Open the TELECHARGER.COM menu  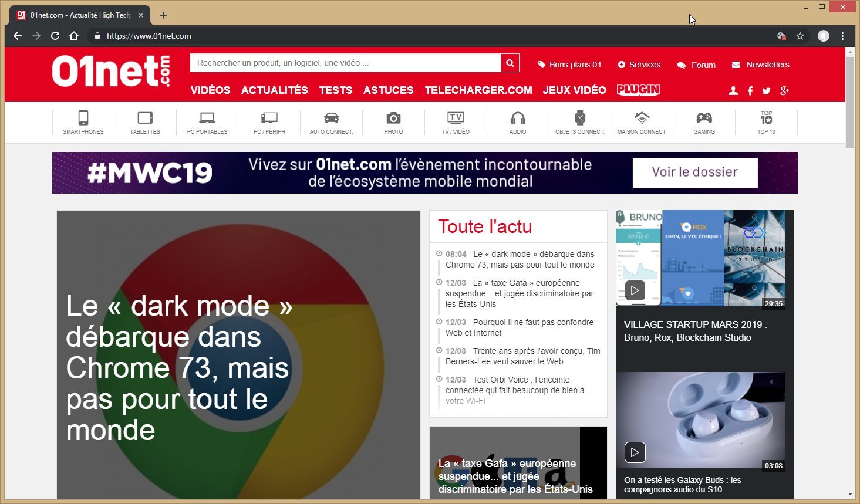[478, 90]
